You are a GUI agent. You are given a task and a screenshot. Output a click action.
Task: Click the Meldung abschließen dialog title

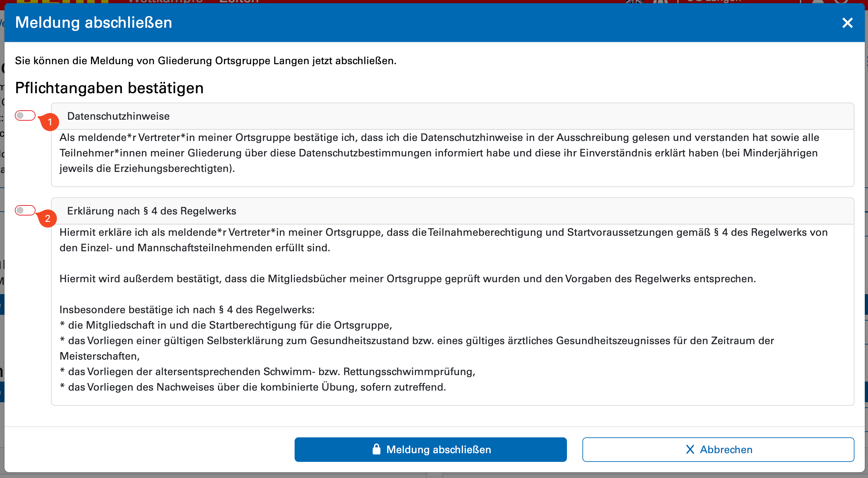94,23
